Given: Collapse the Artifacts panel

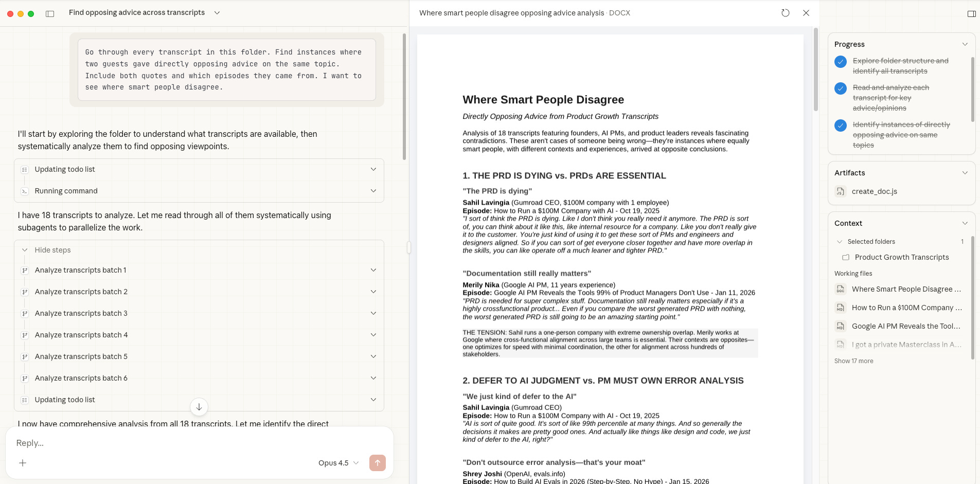Looking at the screenshot, I should point(965,173).
